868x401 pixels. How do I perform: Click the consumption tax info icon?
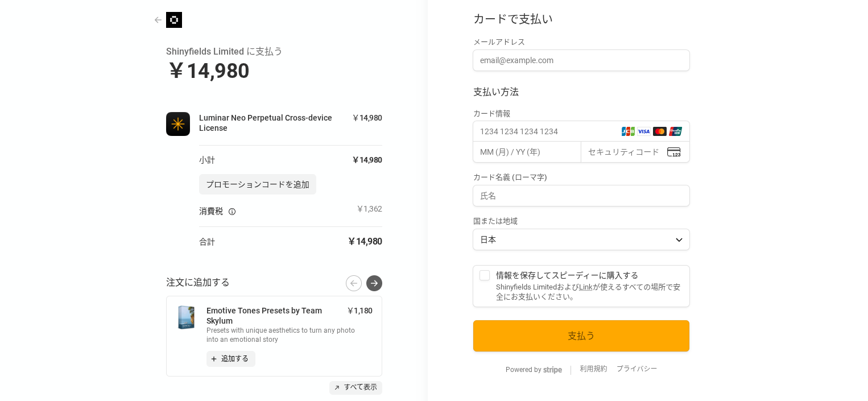click(x=232, y=212)
